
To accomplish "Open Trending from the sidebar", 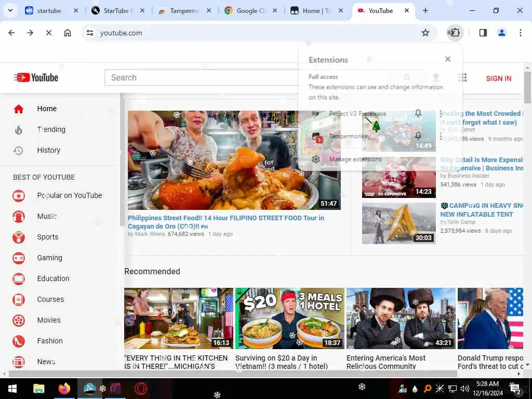I will 51,129.
